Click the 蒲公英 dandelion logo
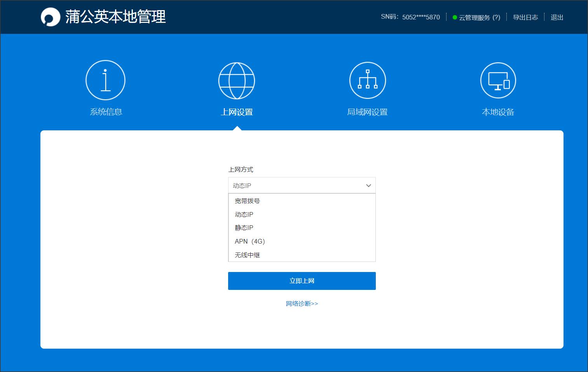588x372 pixels. [x=50, y=17]
